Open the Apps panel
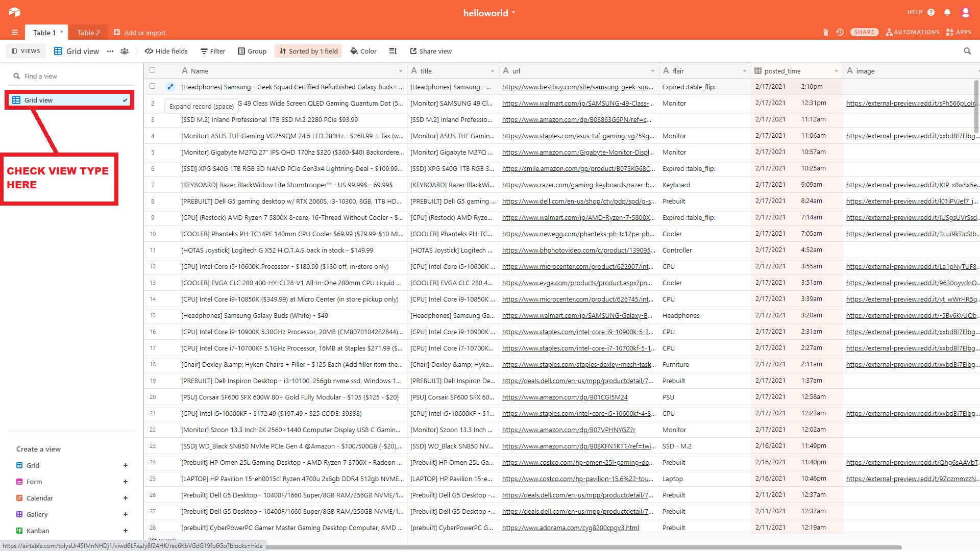Screen dimensions: 980x551 click(x=959, y=32)
